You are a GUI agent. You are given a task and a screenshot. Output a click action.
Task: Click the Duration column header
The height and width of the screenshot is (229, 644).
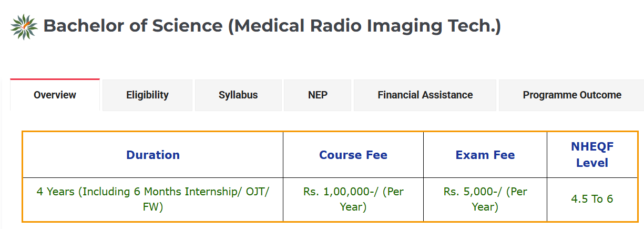(x=153, y=155)
